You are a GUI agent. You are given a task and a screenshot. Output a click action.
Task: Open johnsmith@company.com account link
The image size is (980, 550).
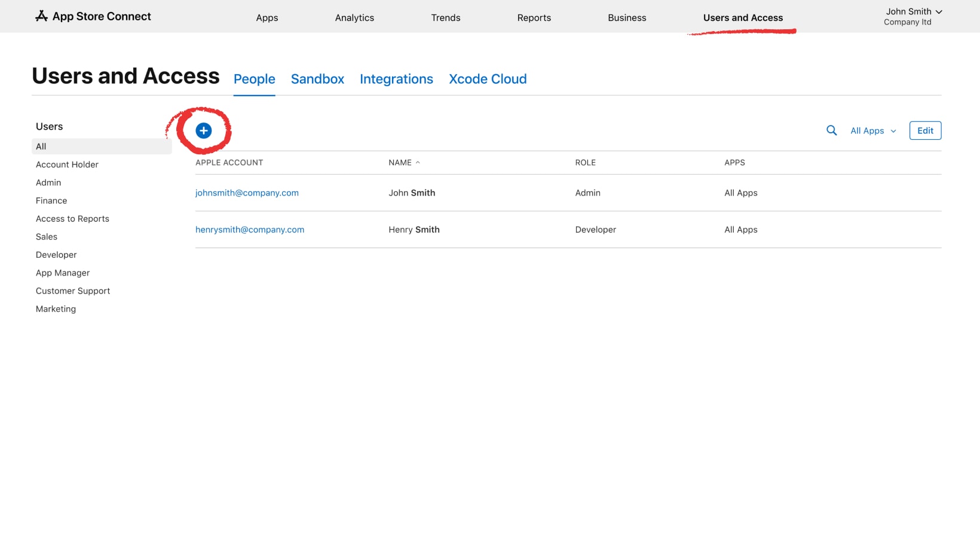tap(247, 193)
